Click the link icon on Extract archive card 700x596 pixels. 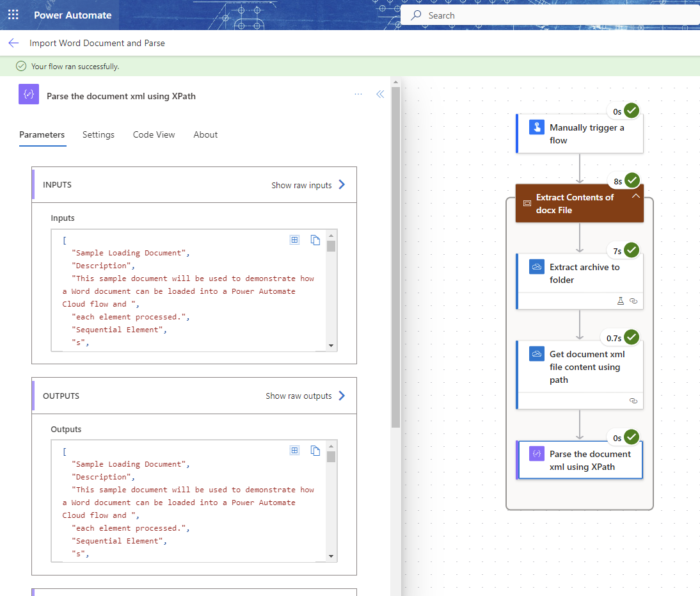[633, 301]
